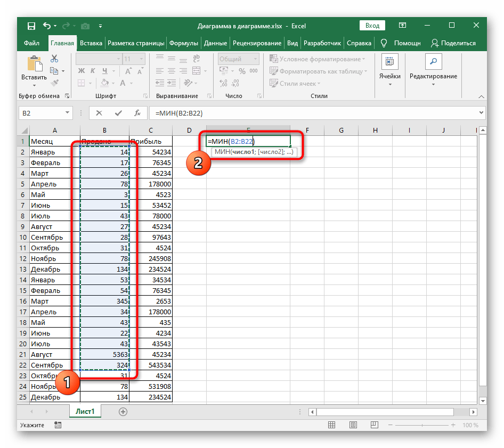Confirm the formula with the checkmark icon
This screenshot has height=448, width=504.
pos(118,113)
